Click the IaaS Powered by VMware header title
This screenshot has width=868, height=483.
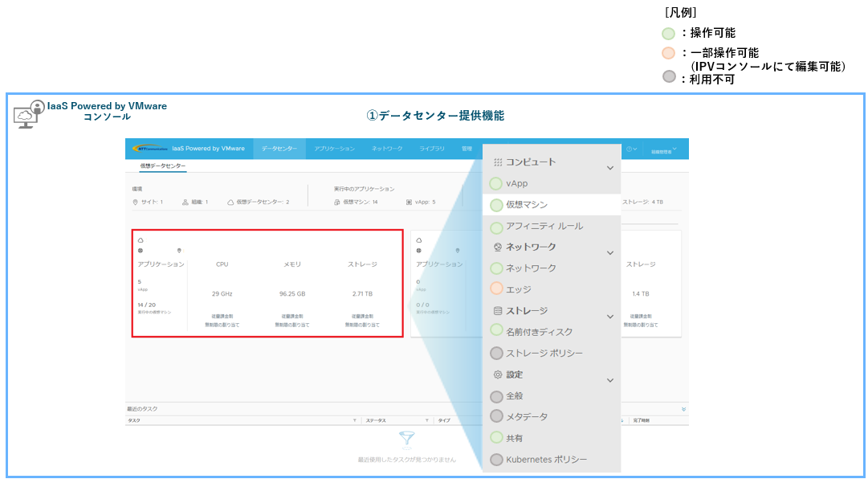[x=208, y=149]
